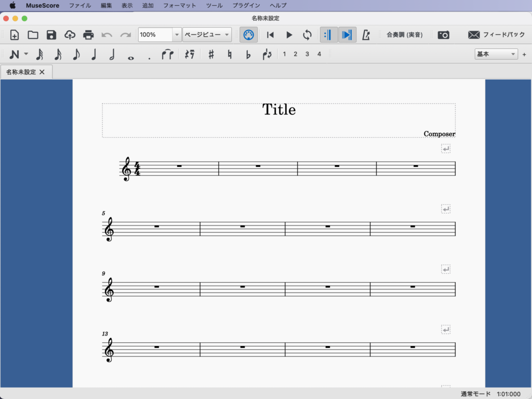Toggle the MIDI input button
This screenshot has width=532, height=399.
pos(248,35)
